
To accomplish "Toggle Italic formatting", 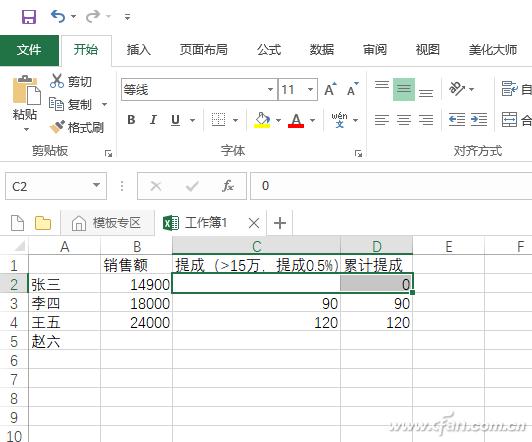I will (153, 120).
